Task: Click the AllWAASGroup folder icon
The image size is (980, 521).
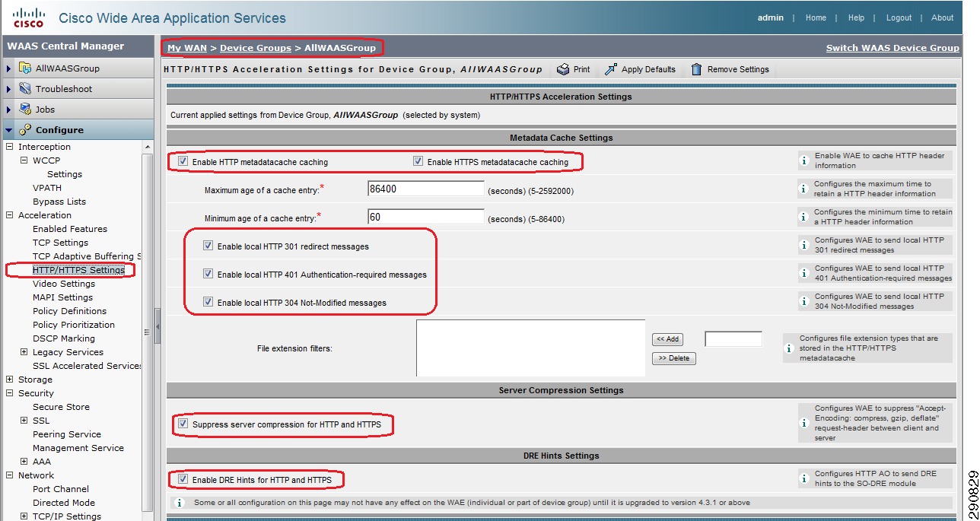Action: (24, 68)
